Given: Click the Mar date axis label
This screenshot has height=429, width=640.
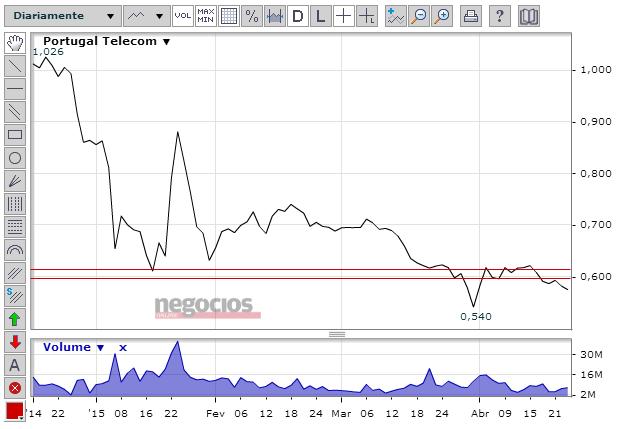Looking at the screenshot, I should tap(341, 413).
